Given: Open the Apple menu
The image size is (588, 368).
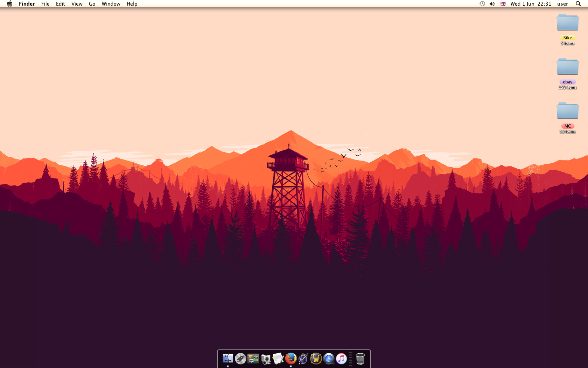Looking at the screenshot, I should point(9,4).
